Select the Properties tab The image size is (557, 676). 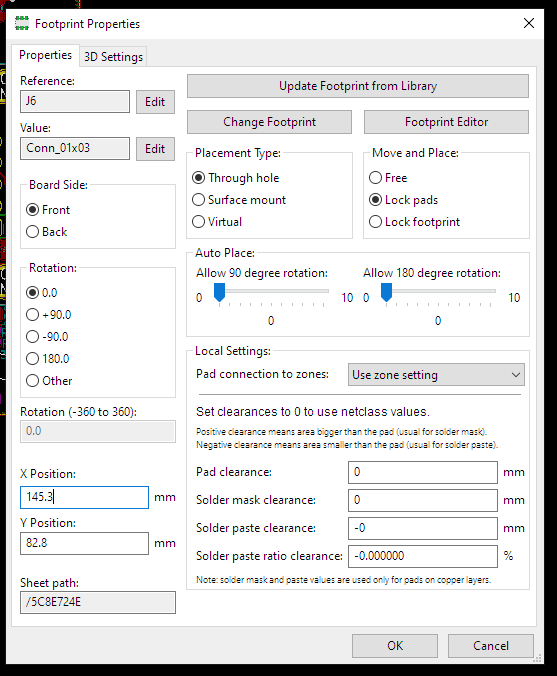[x=45, y=55]
